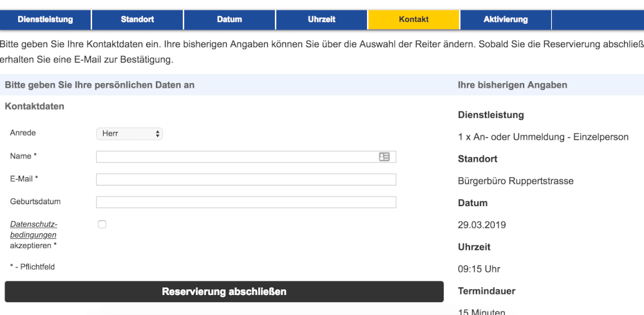
Task: Open the Anrede dropdown showing Herr
Action: pyautogui.click(x=129, y=134)
